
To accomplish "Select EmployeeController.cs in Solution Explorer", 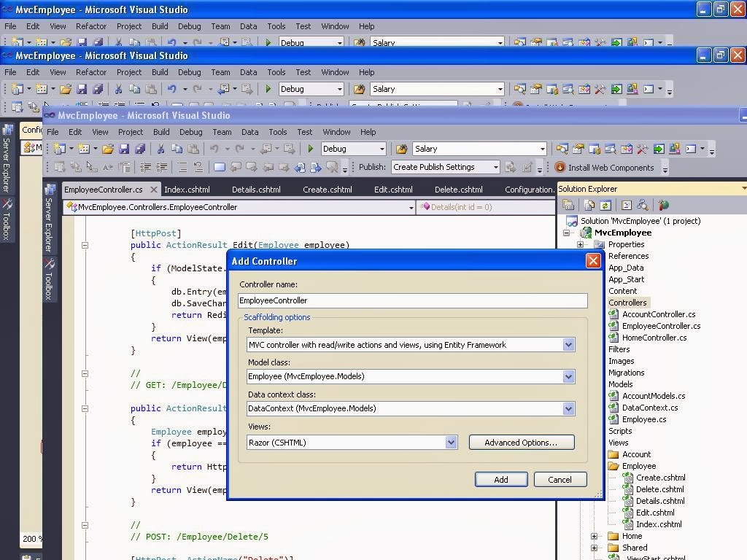I will [x=661, y=326].
